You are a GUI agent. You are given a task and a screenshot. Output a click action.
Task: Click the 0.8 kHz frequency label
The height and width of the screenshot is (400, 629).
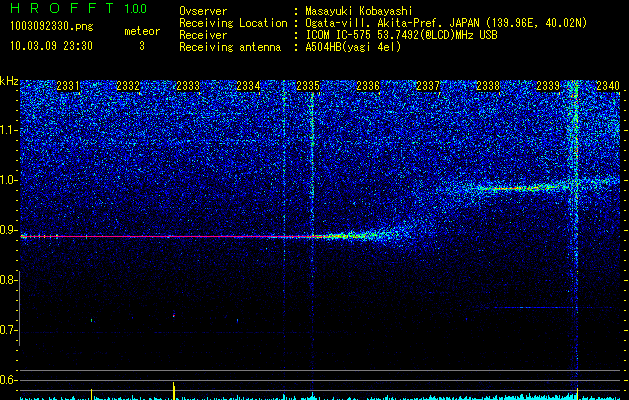coord(9,280)
